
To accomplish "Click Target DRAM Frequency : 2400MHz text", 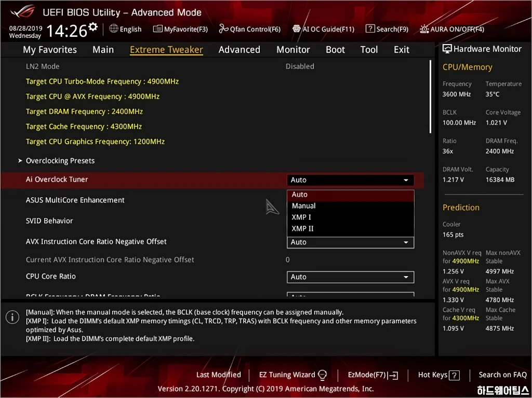I will coord(84,112).
